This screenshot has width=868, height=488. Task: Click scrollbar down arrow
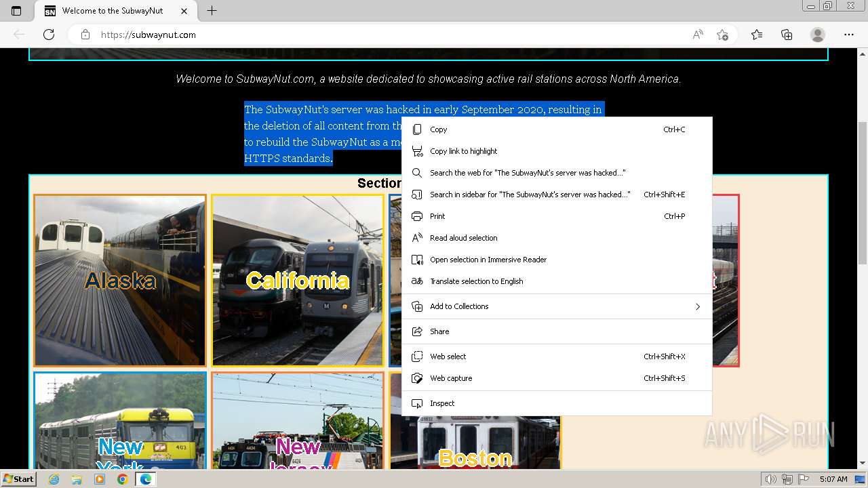click(863, 464)
